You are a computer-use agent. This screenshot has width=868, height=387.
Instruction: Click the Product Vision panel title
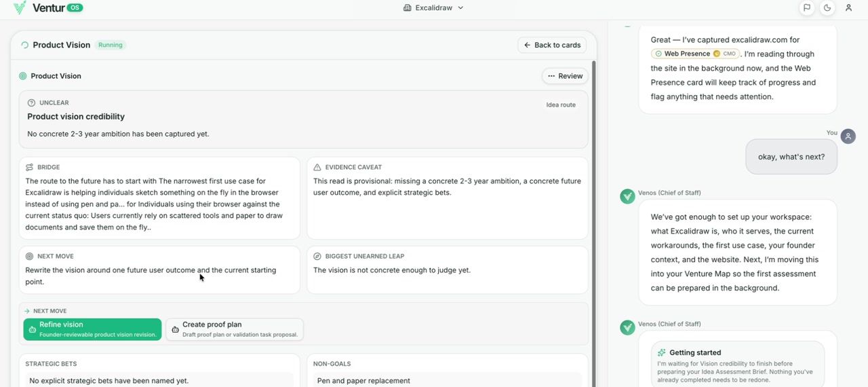coord(62,45)
